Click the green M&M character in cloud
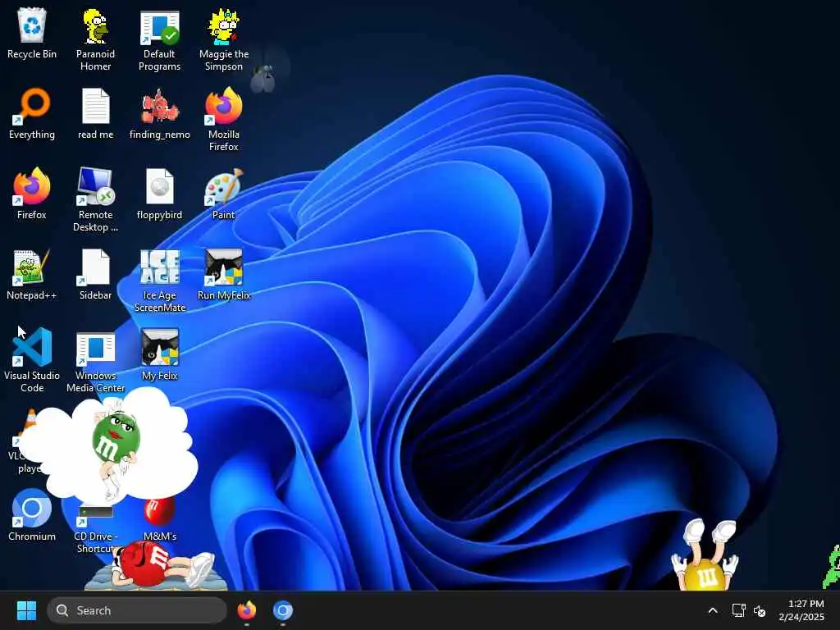 [116, 441]
